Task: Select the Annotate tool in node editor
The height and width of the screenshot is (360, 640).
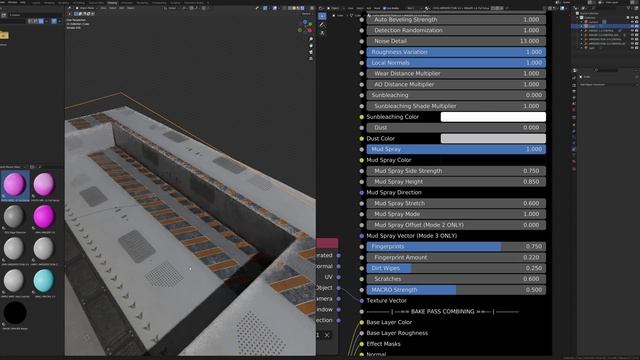Action: click(322, 25)
